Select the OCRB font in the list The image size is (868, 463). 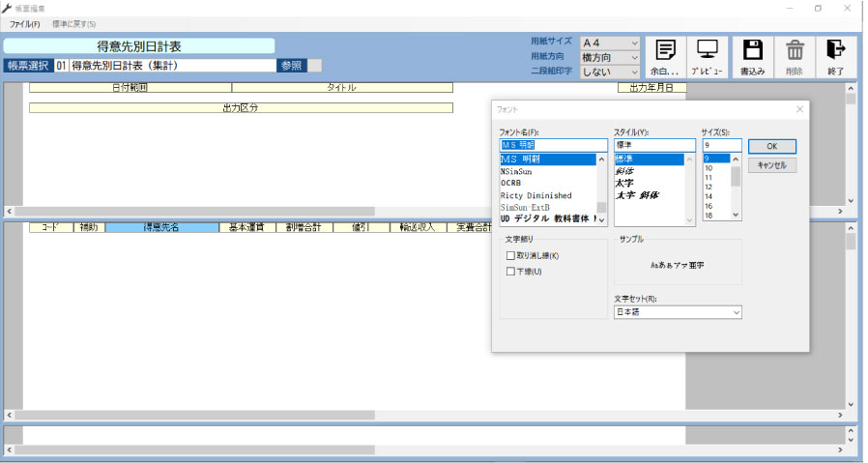pyautogui.click(x=511, y=183)
